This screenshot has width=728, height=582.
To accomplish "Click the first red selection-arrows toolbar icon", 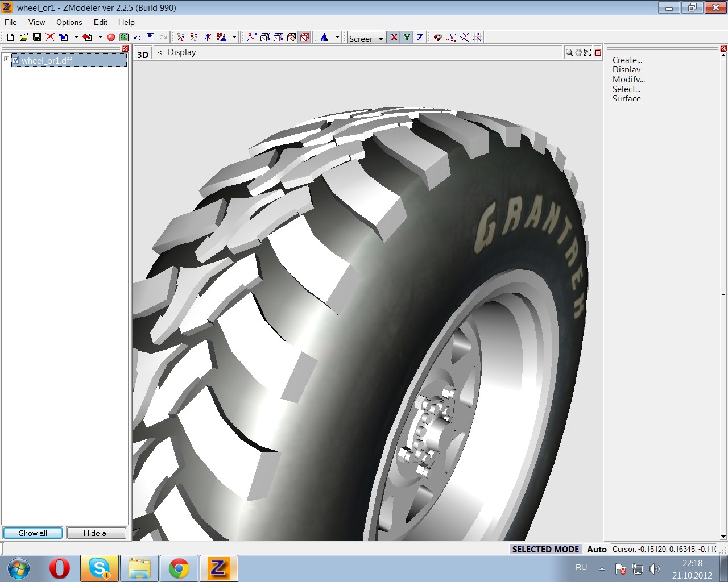I will 181,38.
